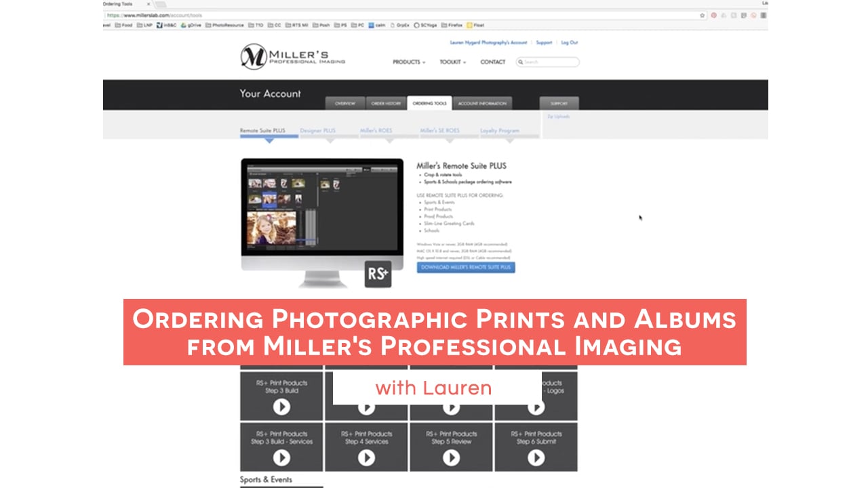
Task: Open the Chrome menu icon at toolbar end
Action: (764, 15)
